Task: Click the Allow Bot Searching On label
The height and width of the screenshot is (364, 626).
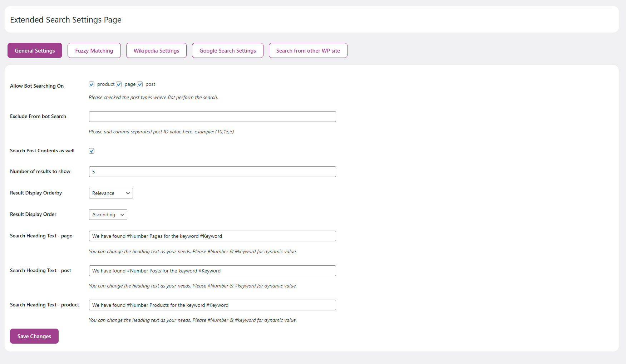Action: click(37, 86)
